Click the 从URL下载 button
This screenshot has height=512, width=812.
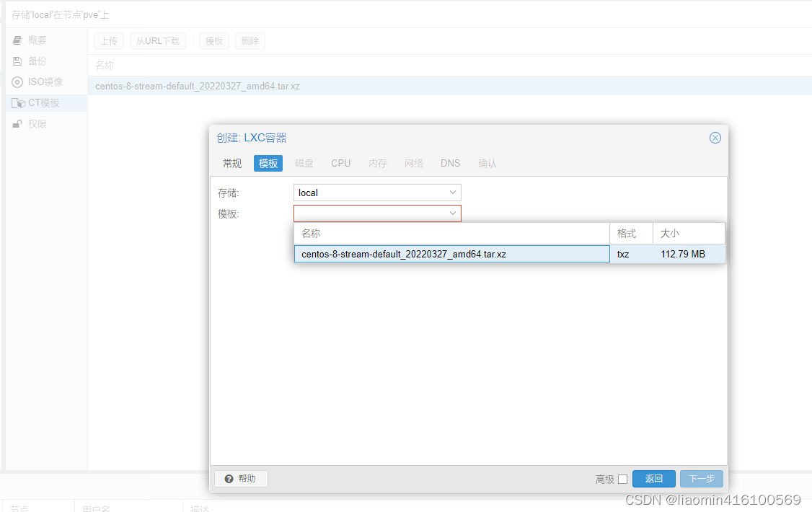click(x=157, y=41)
